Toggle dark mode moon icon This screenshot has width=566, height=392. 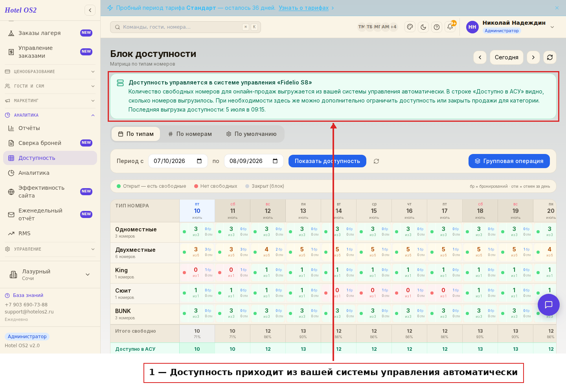[x=423, y=27]
